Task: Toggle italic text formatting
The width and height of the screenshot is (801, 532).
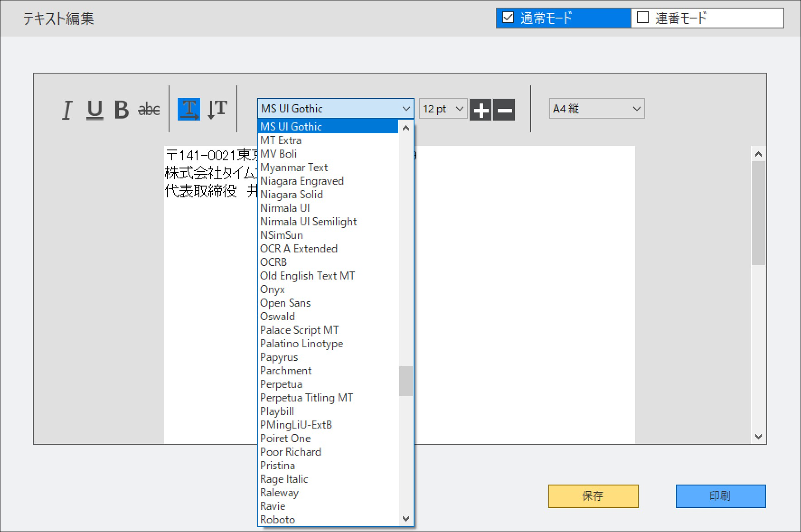Action: 67,110
